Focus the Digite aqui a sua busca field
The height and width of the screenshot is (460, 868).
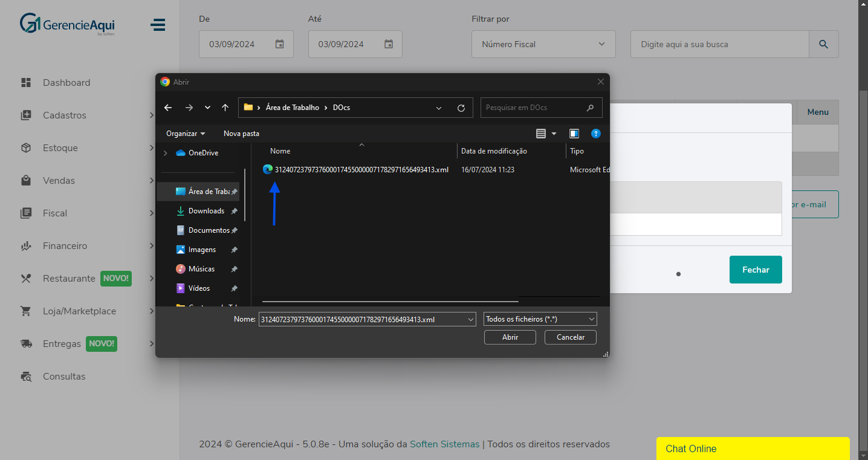click(x=719, y=44)
